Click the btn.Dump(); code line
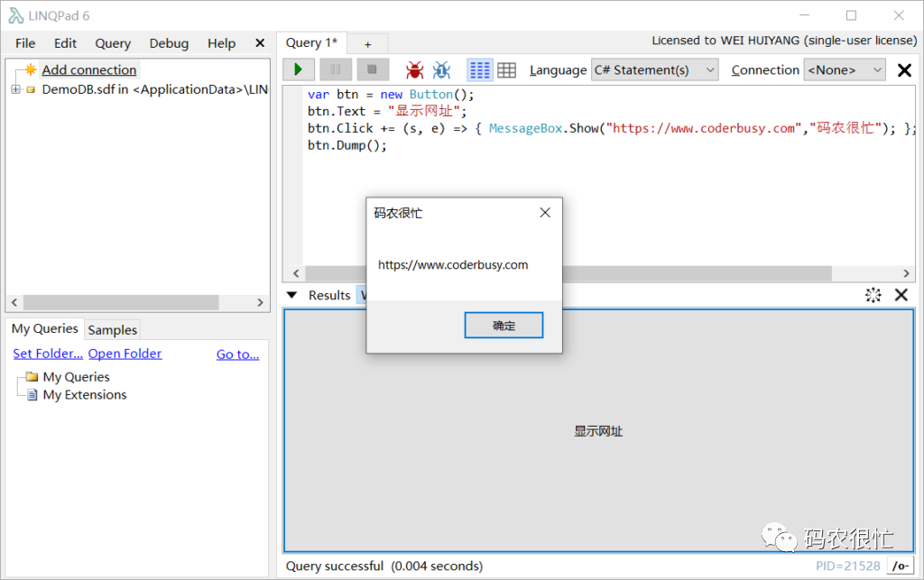Image resolution: width=924 pixels, height=580 pixels. point(347,145)
